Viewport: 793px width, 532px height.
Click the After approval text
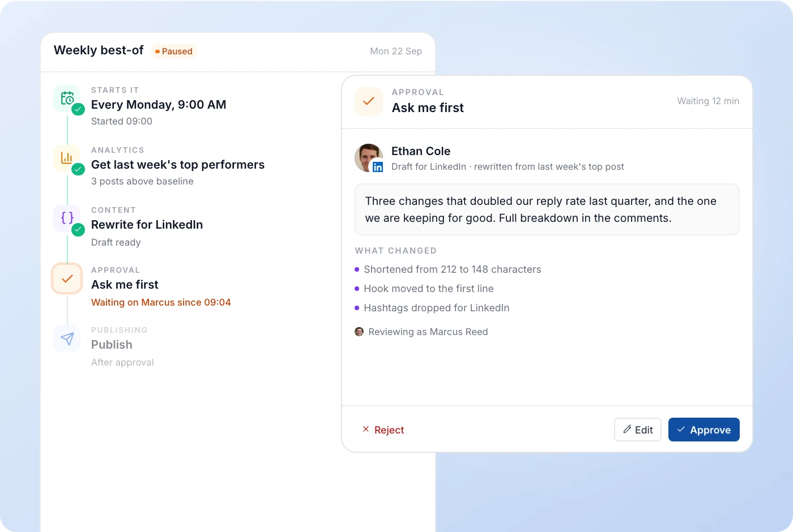point(122,362)
